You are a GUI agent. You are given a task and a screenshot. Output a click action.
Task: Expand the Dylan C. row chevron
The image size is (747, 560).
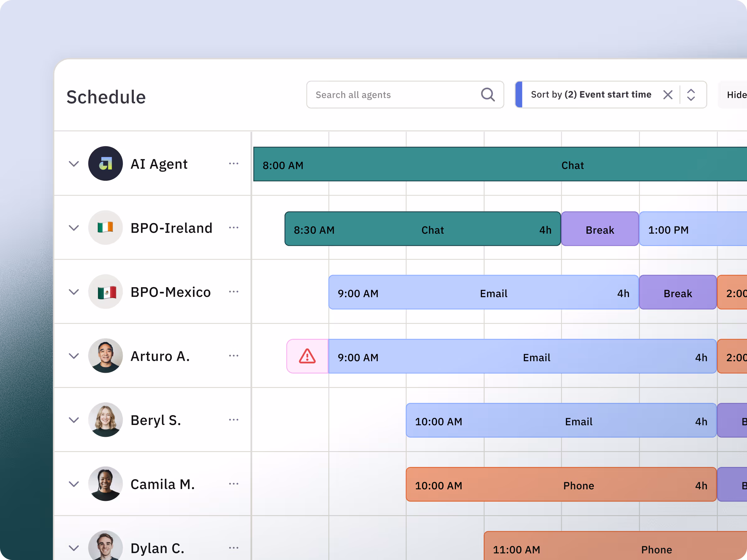pyautogui.click(x=74, y=548)
